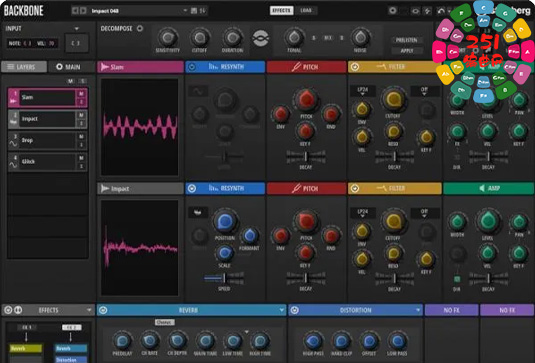
Task: Click the Sensitivity knob in Decompose
Action: pos(168,38)
